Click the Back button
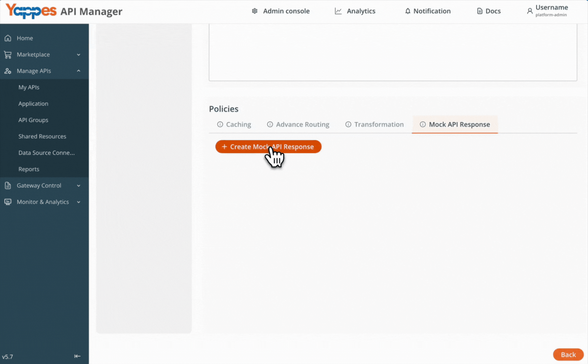The height and width of the screenshot is (364, 588). tap(568, 354)
